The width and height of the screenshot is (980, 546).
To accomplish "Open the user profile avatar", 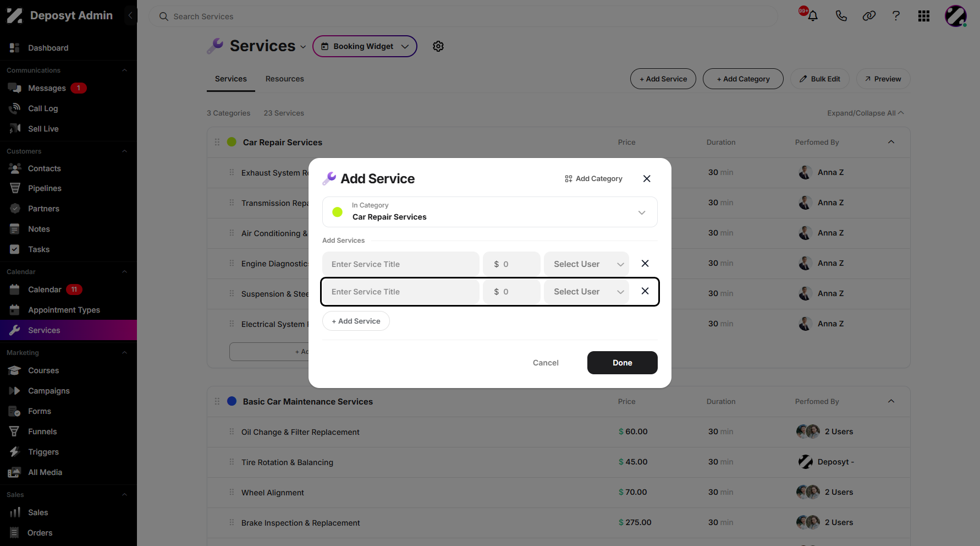I will pos(956,16).
